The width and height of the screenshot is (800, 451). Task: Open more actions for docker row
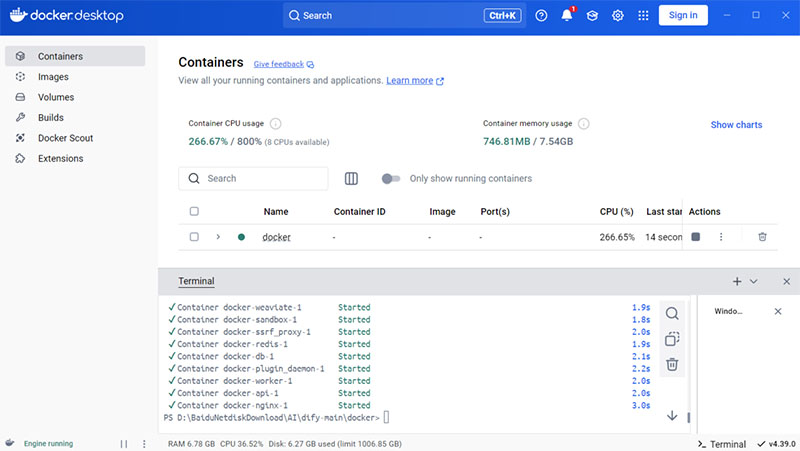[721, 237]
